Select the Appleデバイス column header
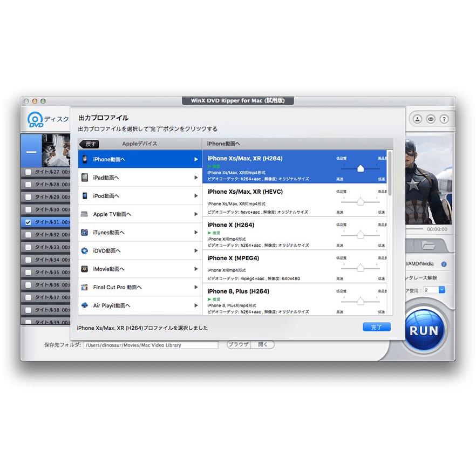Image resolution: width=476 pixels, height=476 pixels. [138, 144]
